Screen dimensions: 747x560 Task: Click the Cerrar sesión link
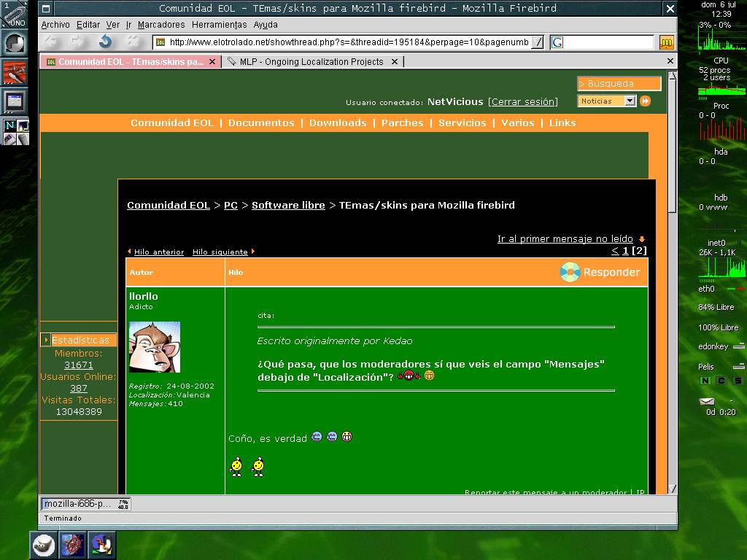(x=522, y=101)
